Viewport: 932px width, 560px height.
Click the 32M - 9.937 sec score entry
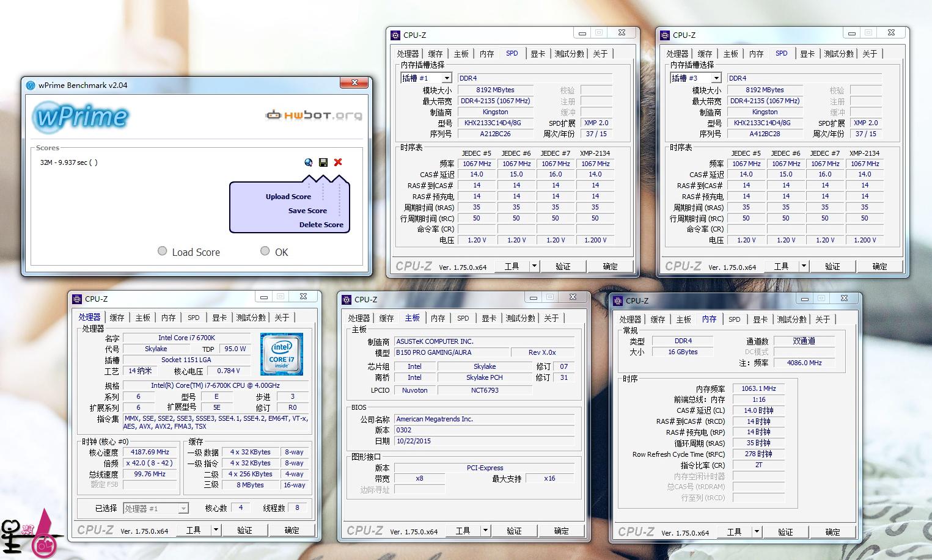pos(68,162)
